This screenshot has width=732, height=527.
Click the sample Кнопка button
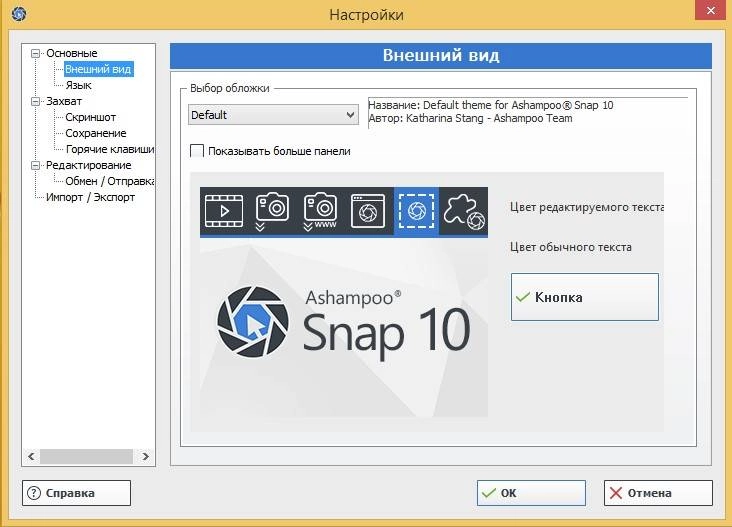(585, 297)
